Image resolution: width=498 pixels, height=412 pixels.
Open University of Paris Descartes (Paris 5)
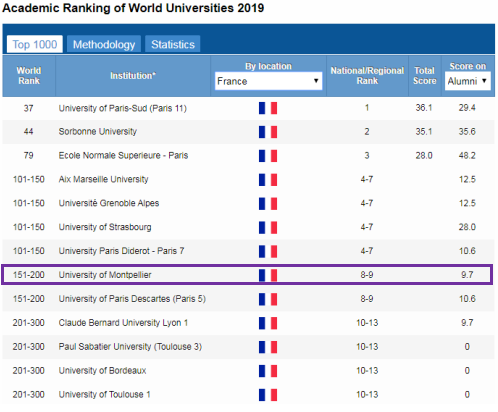[x=132, y=299]
